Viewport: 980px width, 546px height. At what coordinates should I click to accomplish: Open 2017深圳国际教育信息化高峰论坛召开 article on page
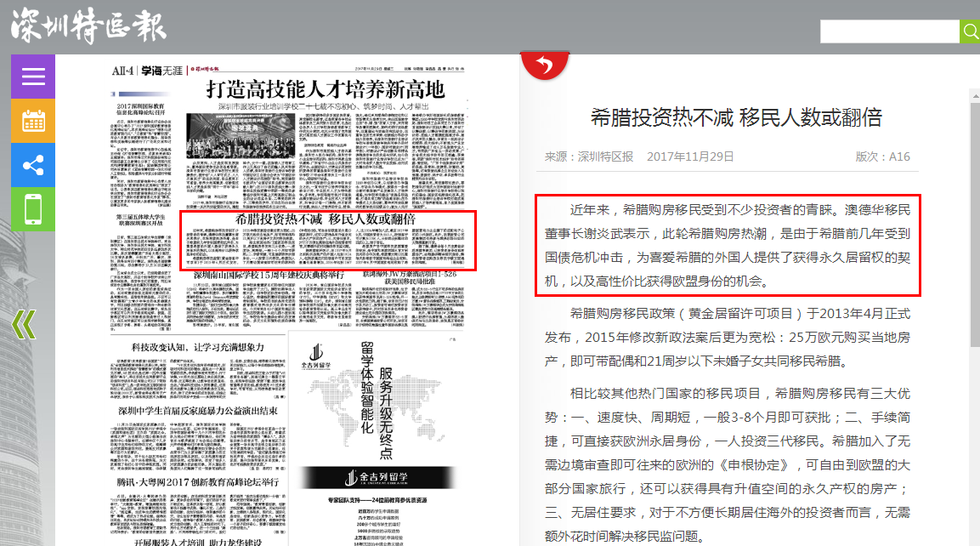[x=140, y=110]
